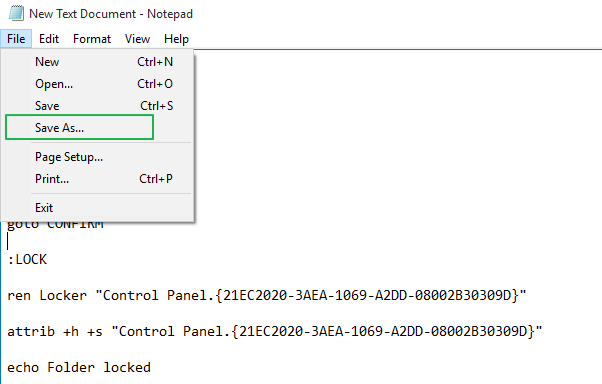Open Page Setup... dialog
This screenshot has height=384, width=602.
click(x=98, y=157)
